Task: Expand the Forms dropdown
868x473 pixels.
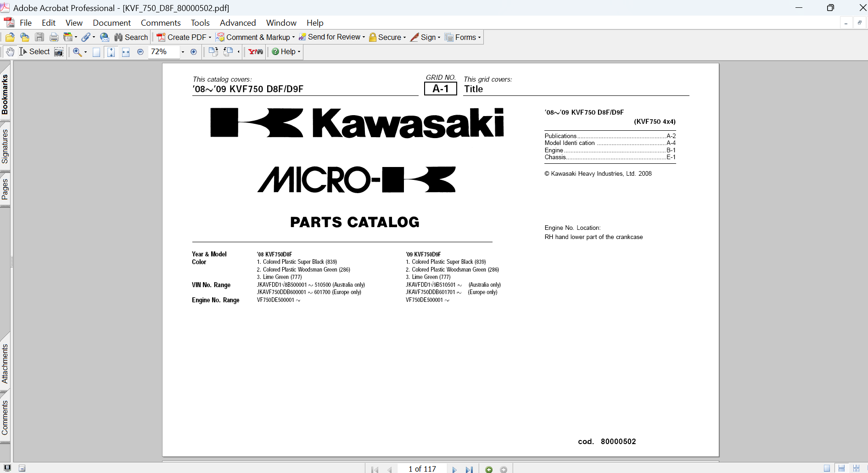Action: 479,38
